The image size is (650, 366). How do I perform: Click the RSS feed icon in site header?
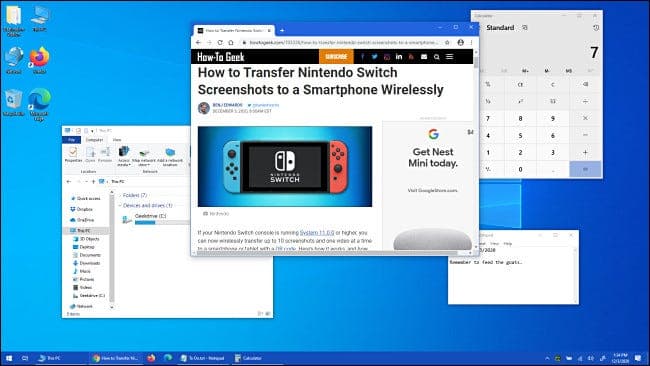point(411,57)
